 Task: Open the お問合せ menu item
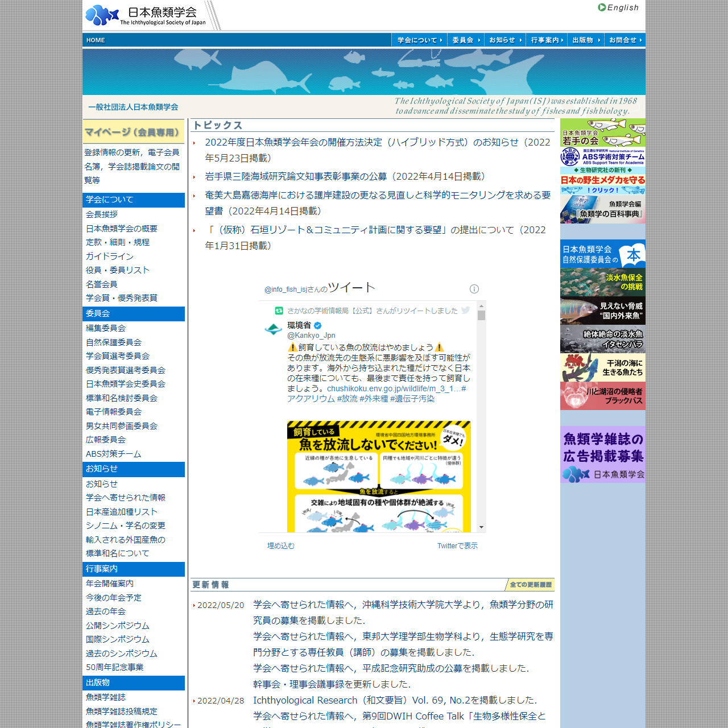(625, 40)
